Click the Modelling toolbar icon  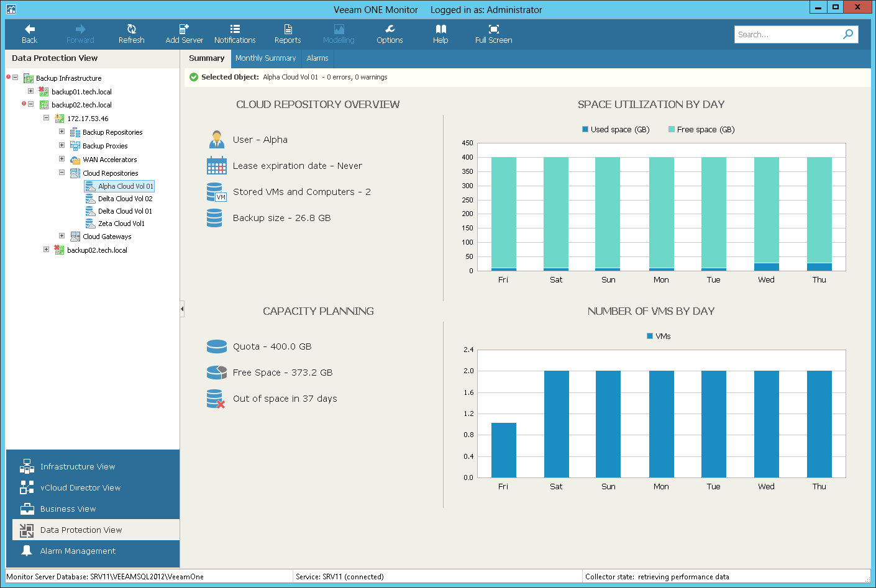point(339,29)
